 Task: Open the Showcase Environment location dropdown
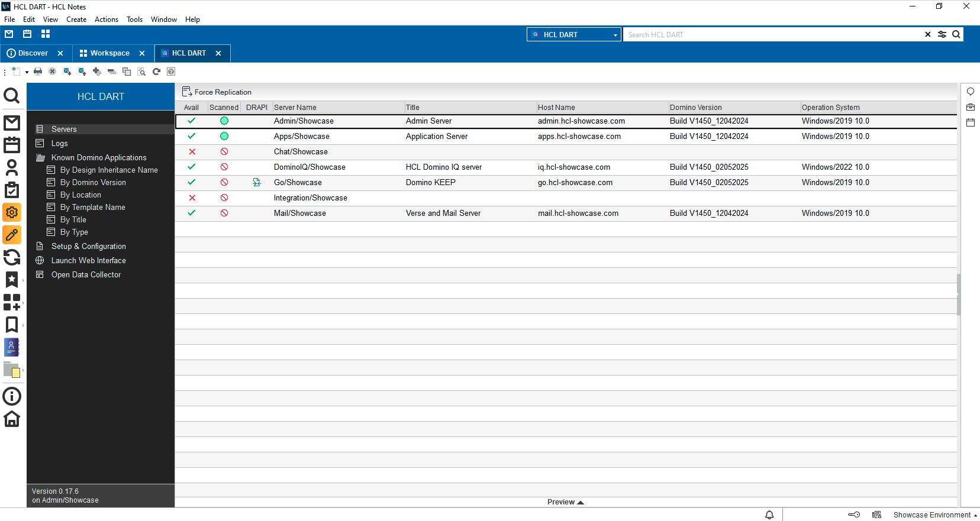pyautogui.click(x=935, y=515)
